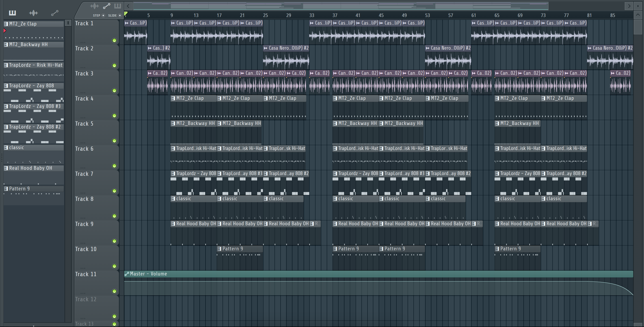Open the clip menu of TrapLord..isk Hi-Hat at bar 45
Viewport: 644px width, 327px height.
381,148
